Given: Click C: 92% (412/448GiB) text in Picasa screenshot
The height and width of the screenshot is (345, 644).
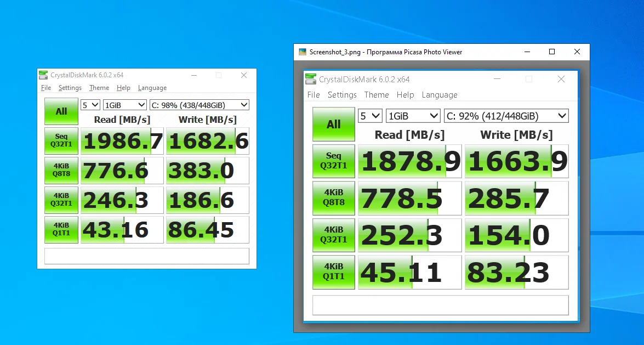Looking at the screenshot, I should pyautogui.click(x=492, y=116).
